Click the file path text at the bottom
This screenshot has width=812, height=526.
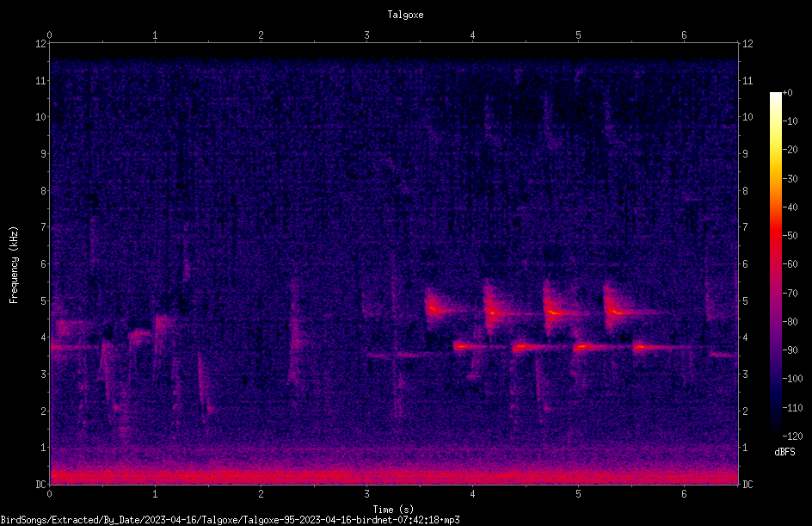pos(230,520)
